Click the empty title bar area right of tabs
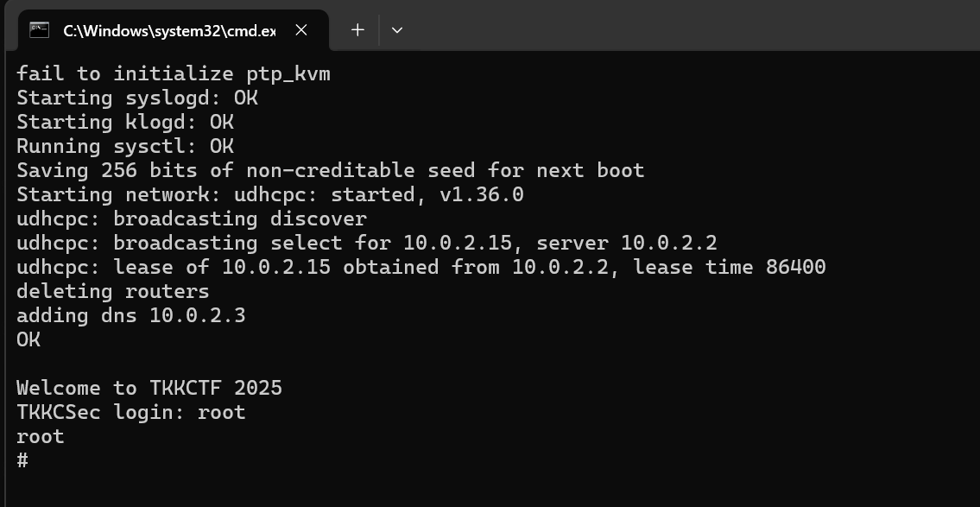 click(x=691, y=26)
